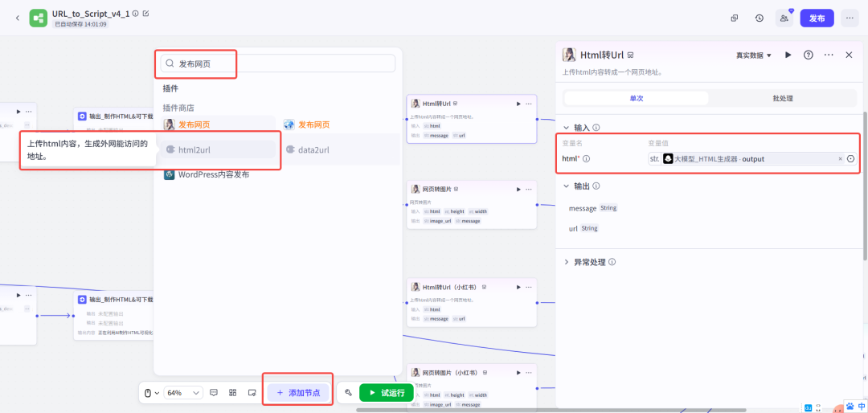Screen dimensions: 868x413
Task: Run the Html转Url（小红书） node
Action: click(518, 287)
